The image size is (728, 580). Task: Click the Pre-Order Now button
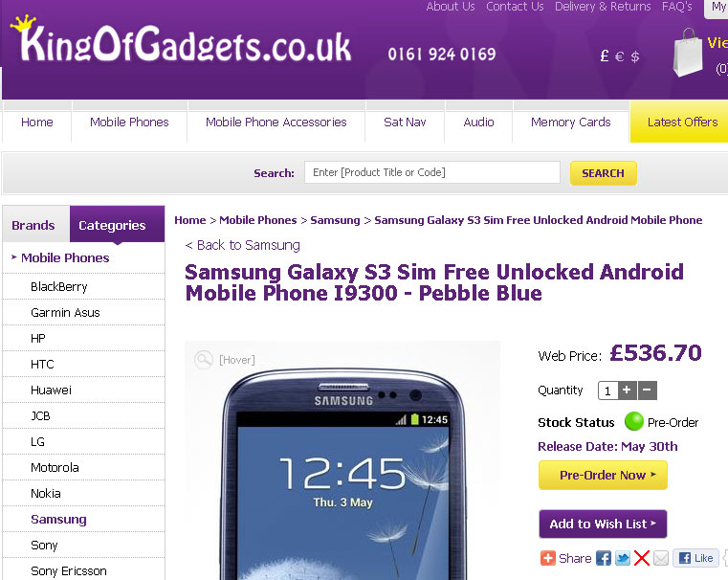point(603,475)
